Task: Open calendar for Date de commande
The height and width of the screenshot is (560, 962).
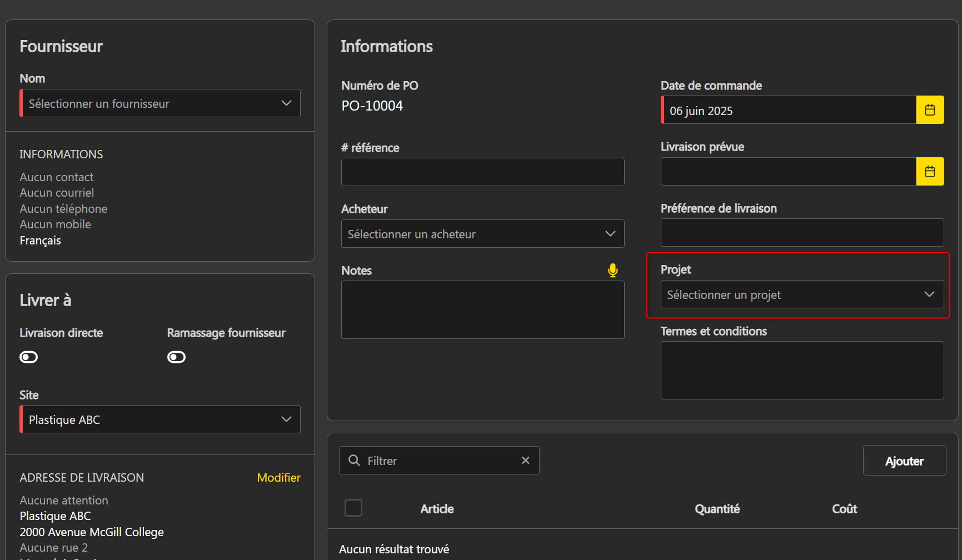Action: [x=930, y=110]
